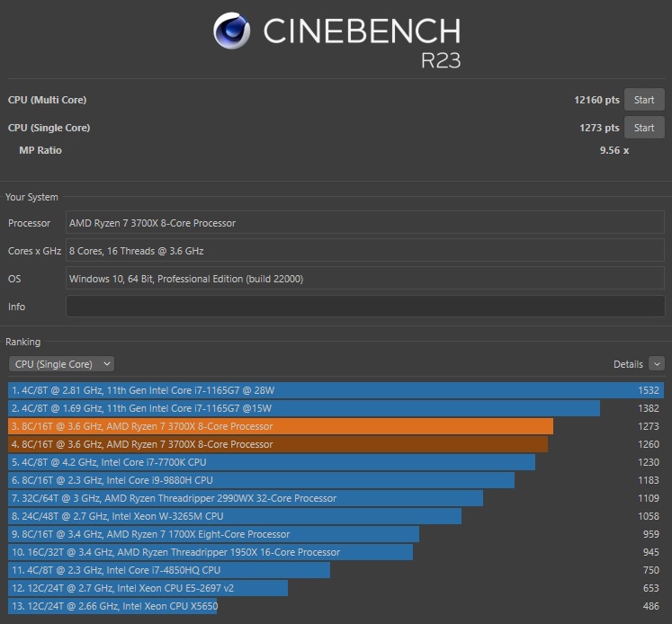Click the 12160 pts multi core score
This screenshot has width=672, height=624.
tap(596, 100)
